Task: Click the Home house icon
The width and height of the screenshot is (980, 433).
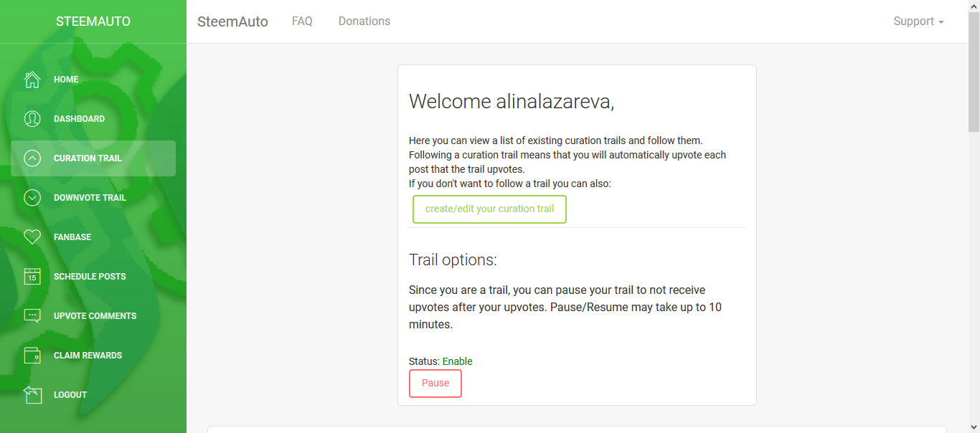Action: click(32, 80)
